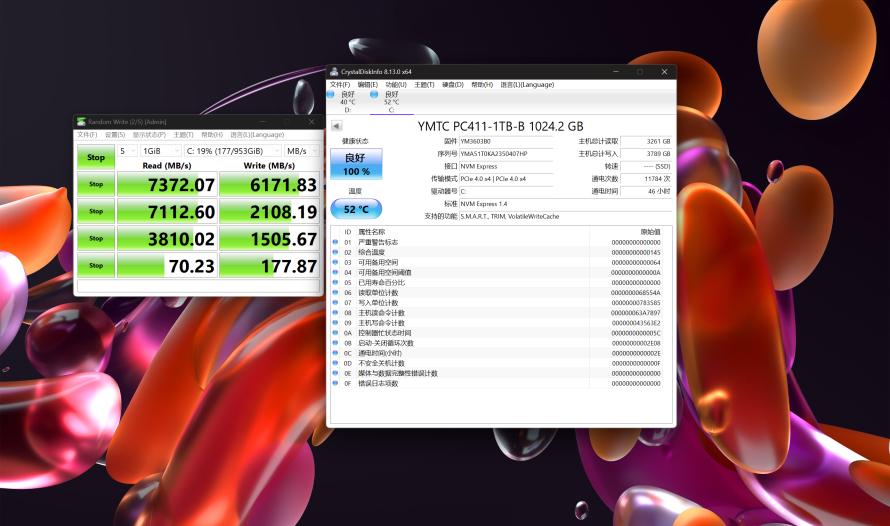Click the status dot of attribute 07 写入单位计数
The image size is (890, 526).
point(335,302)
